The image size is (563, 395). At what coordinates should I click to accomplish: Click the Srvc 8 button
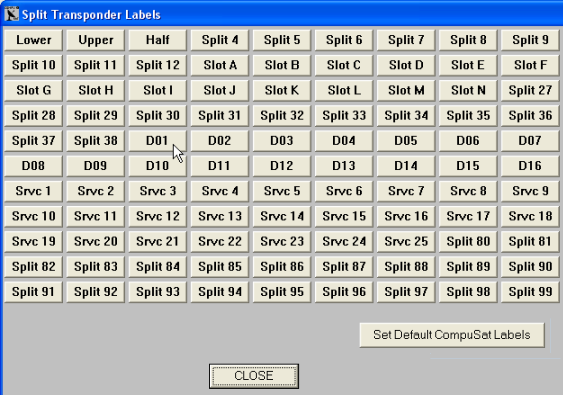[x=468, y=191]
